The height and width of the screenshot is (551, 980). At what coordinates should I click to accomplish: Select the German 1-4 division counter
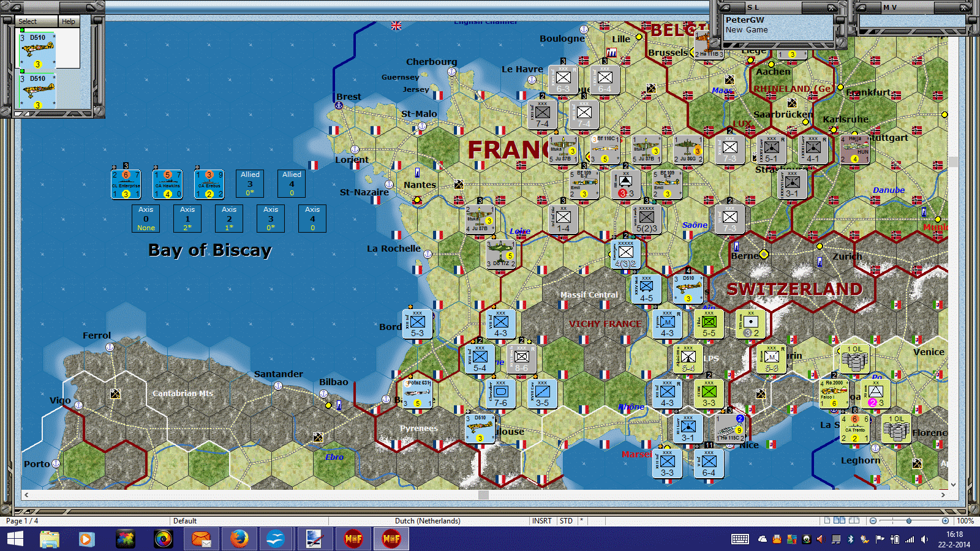563,219
